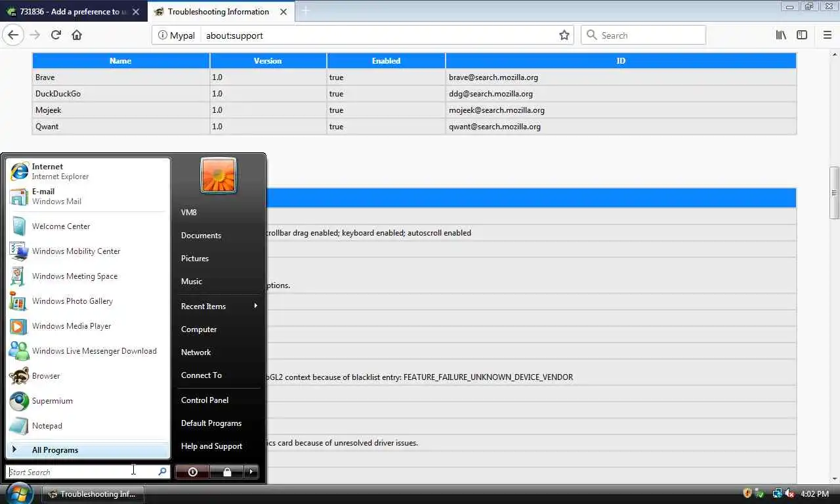Open a new browser tab

coord(305,11)
